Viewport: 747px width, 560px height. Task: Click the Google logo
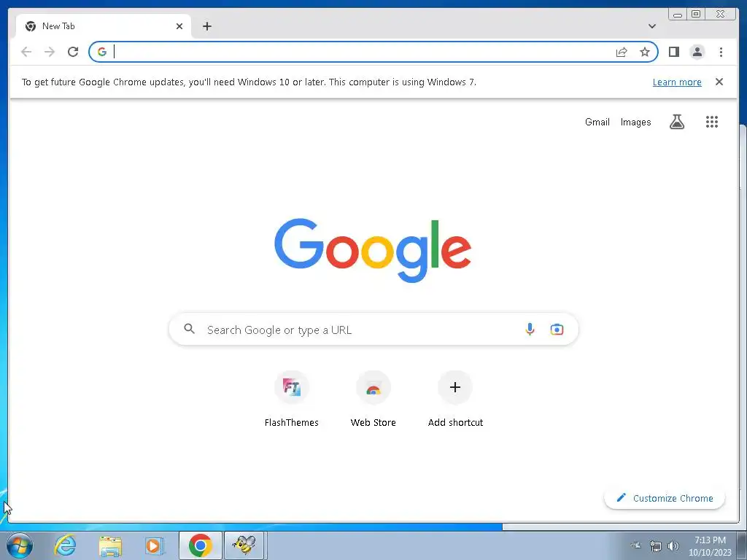click(x=373, y=251)
